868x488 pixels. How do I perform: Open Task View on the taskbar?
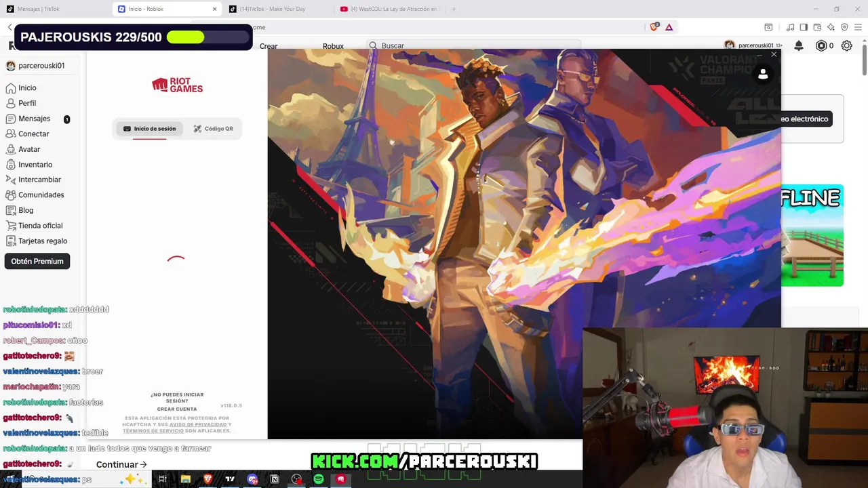pos(163,479)
